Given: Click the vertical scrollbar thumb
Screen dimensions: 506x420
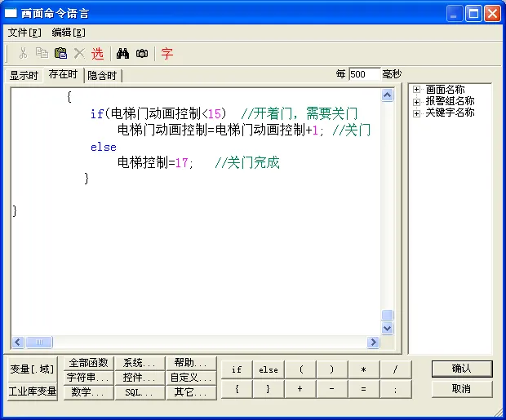Looking at the screenshot, I should pyautogui.click(x=387, y=315).
